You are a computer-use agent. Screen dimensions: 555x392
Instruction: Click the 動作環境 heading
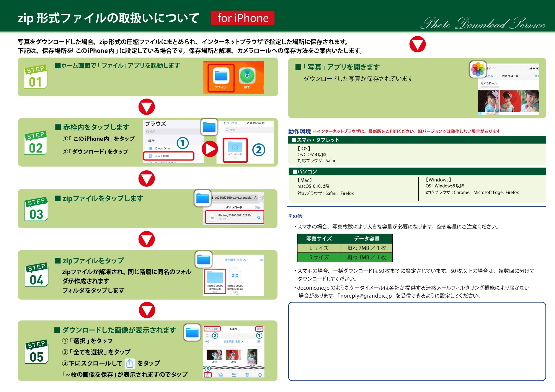(x=299, y=131)
